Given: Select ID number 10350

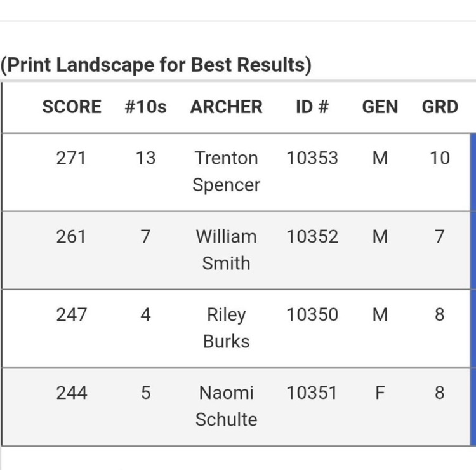Looking at the screenshot, I should [x=312, y=315].
